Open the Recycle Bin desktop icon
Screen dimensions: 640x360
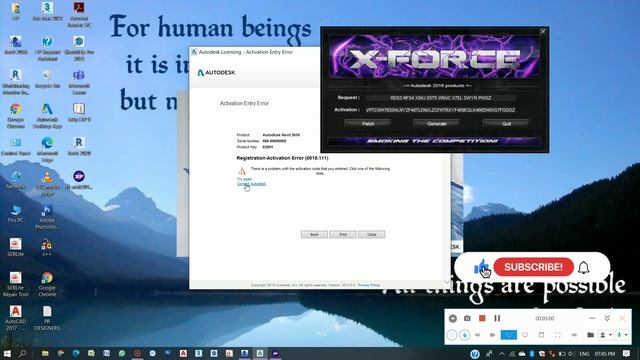(47, 78)
